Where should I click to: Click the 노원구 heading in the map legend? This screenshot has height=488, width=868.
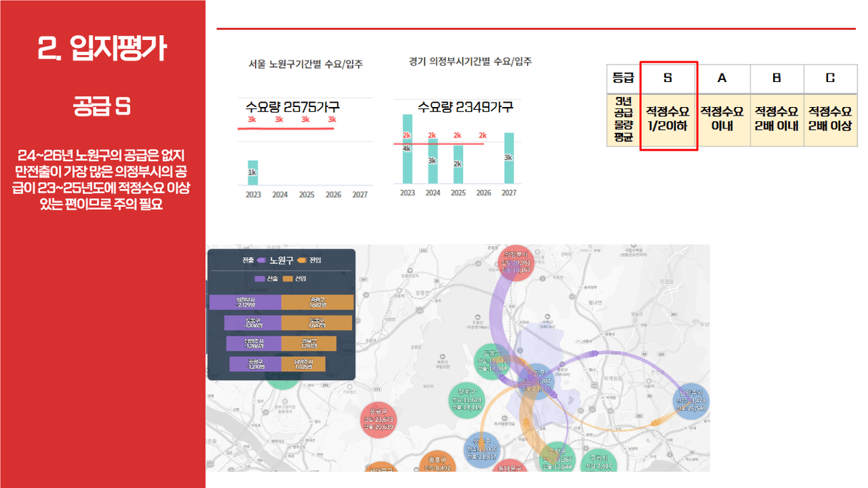click(x=281, y=260)
